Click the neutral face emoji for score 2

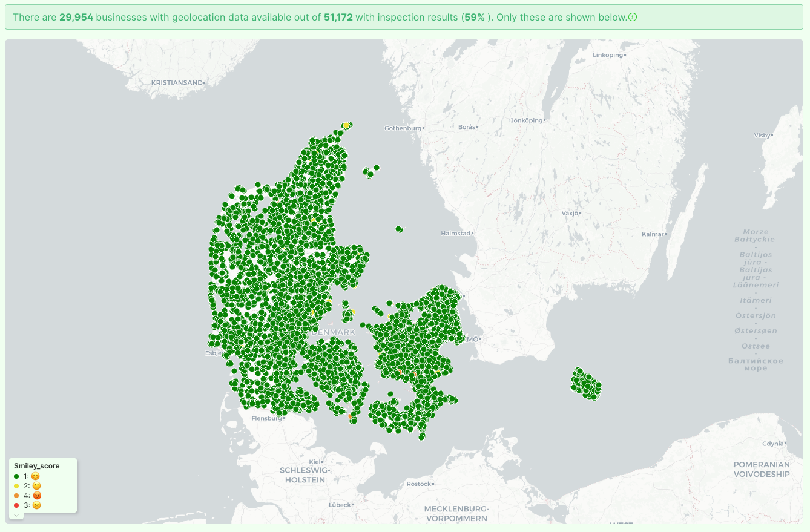pos(36,486)
